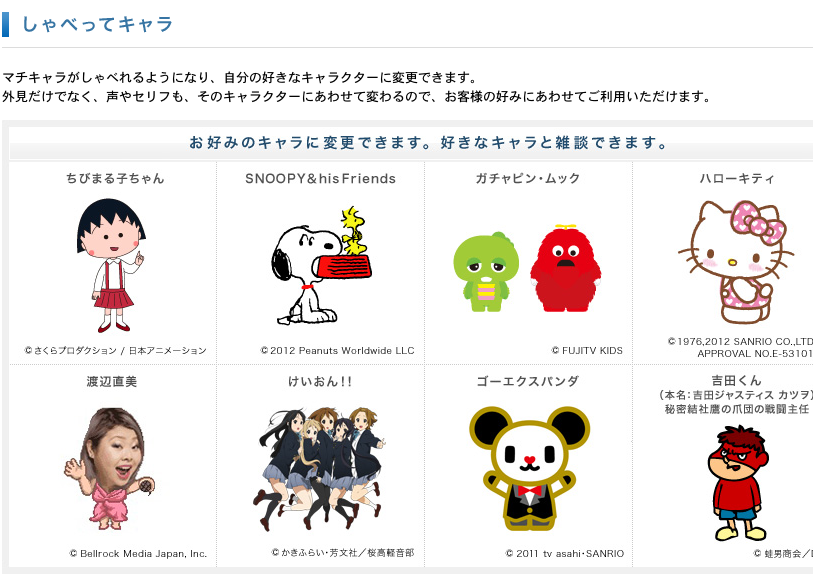This screenshot has height=579, width=813.
Task: Select the 吉田くん red-masked character
Action: click(737, 483)
